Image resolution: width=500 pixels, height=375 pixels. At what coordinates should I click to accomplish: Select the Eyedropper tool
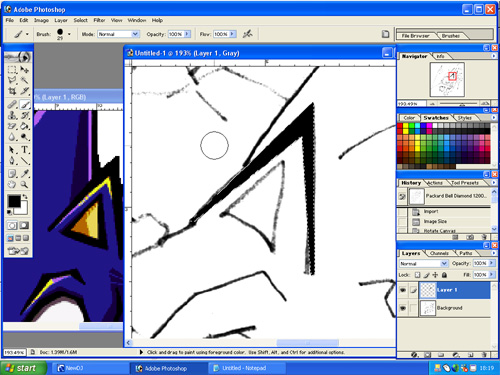[x=24, y=173]
